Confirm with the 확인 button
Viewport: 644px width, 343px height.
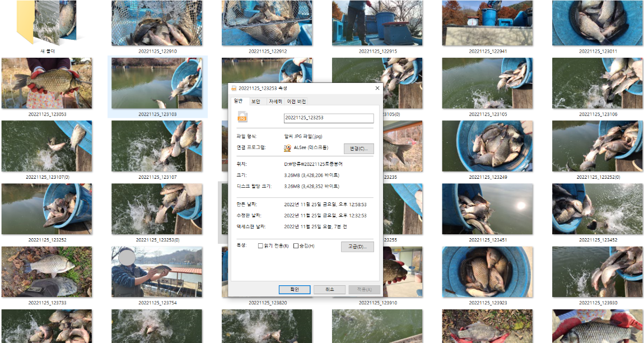click(x=295, y=289)
